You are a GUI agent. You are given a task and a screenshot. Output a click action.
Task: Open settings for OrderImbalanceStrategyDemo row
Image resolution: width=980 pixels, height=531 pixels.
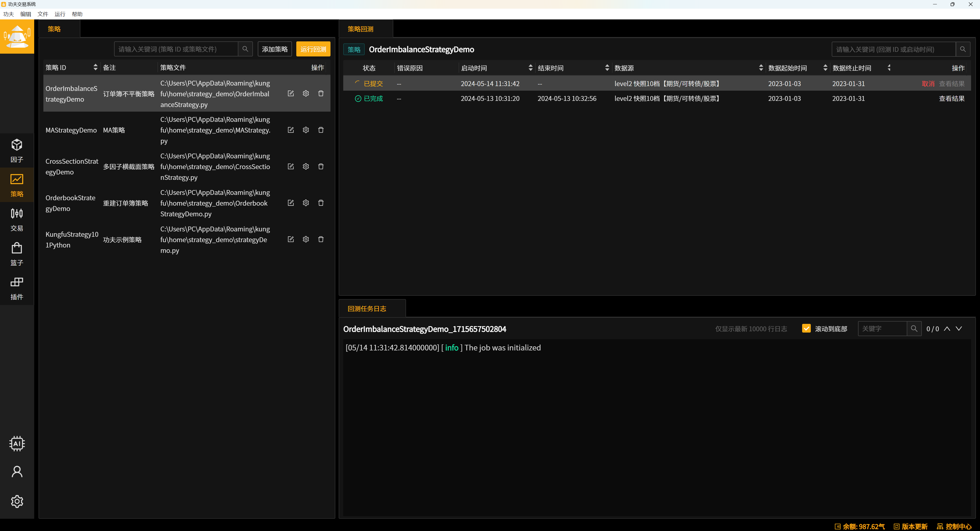(x=306, y=93)
